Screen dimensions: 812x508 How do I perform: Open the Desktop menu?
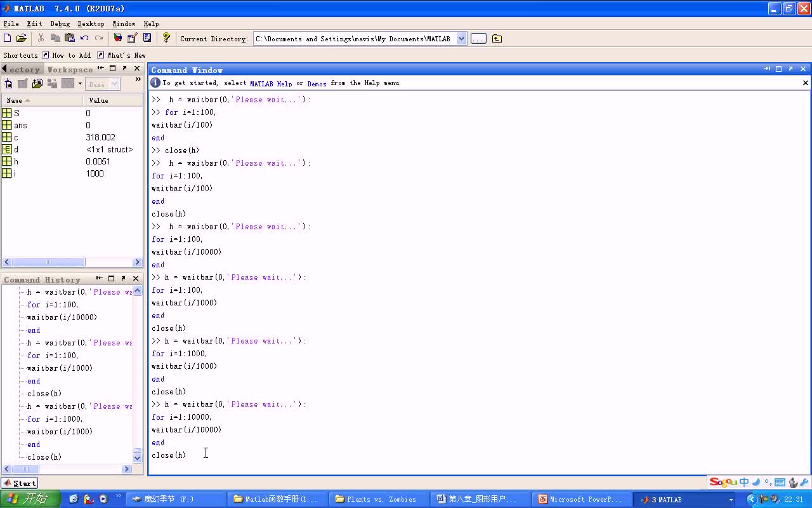click(x=91, y=23)
